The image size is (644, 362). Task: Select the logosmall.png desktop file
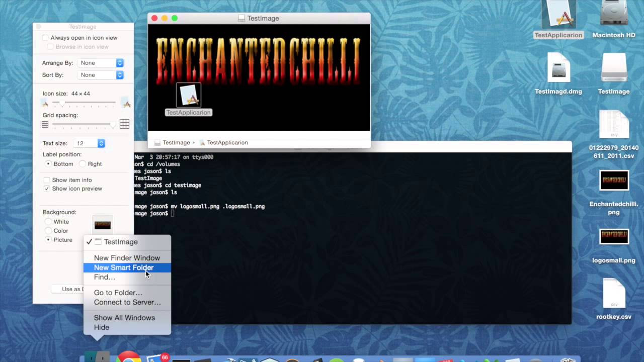(614, 236)
